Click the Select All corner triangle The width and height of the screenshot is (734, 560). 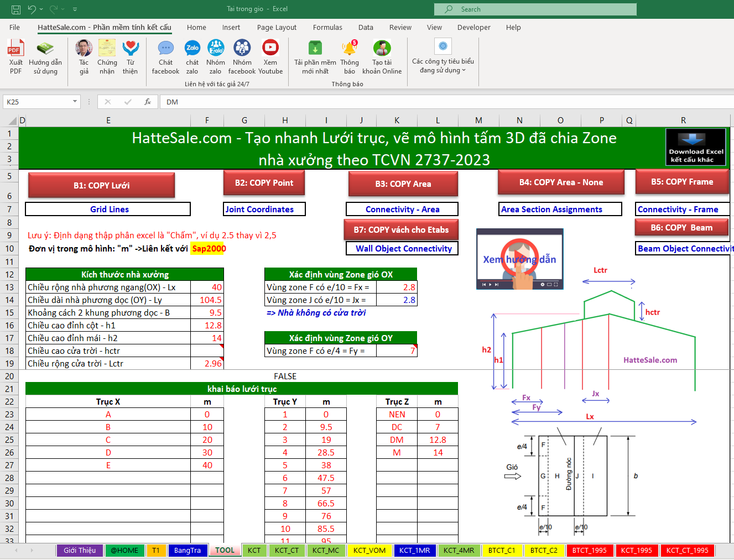tap(13, 120)
